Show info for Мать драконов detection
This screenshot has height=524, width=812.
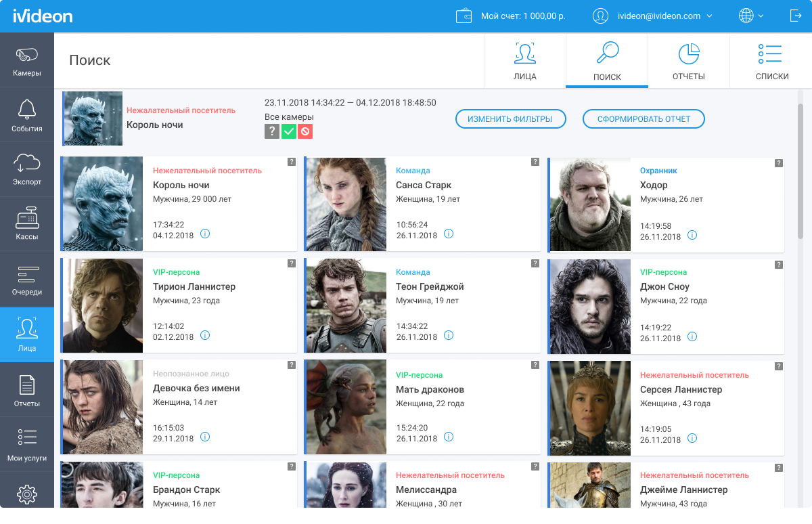pyautogui.click(x=449, y=437)
